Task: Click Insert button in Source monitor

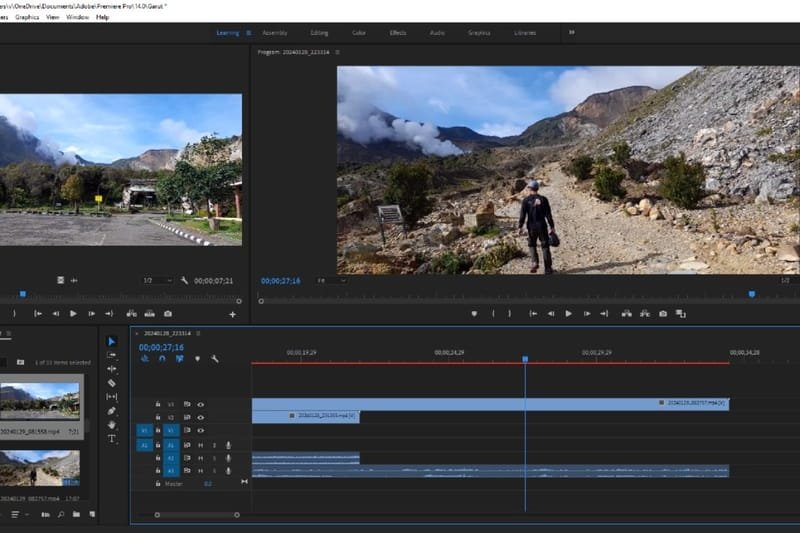Action: tap(131, 314)
